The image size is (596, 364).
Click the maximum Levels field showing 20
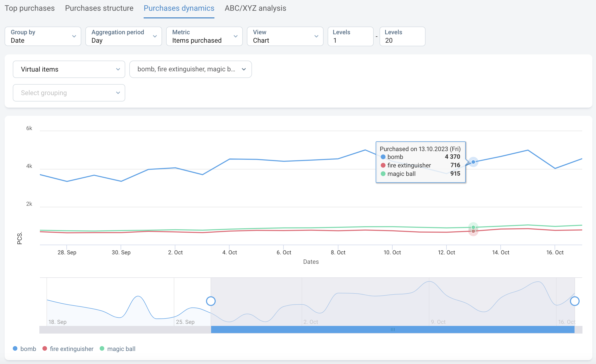coord(402,36)
